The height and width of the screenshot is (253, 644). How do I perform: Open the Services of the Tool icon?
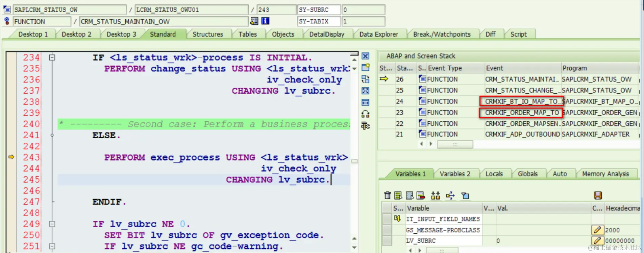(x=365, y=126)
